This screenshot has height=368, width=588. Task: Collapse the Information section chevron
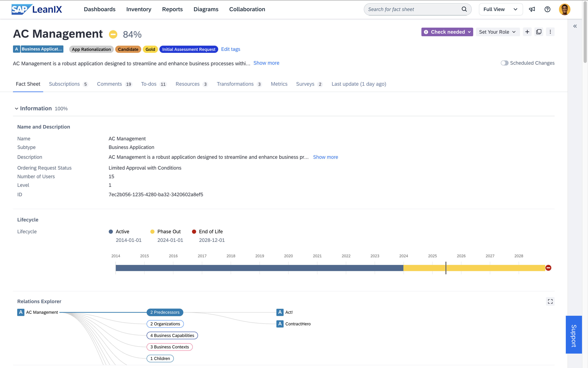click(x=16, y=109)
